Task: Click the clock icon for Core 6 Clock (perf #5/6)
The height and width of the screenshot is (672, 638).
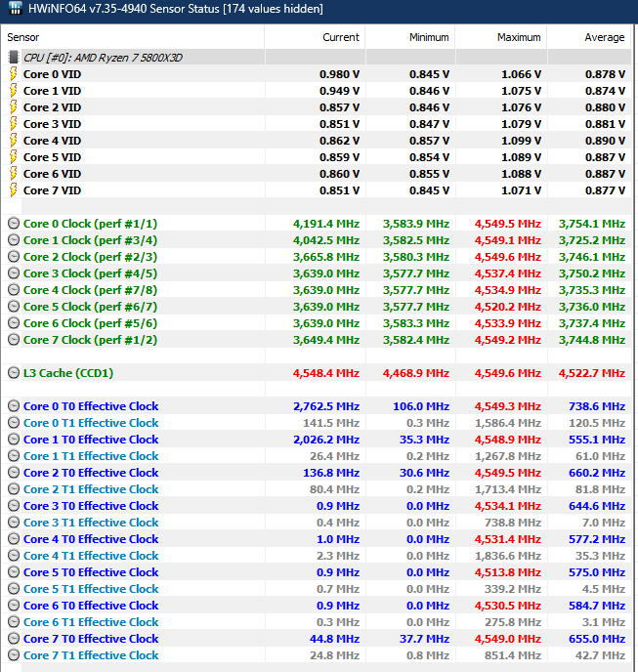Action: tap(14, 323)
